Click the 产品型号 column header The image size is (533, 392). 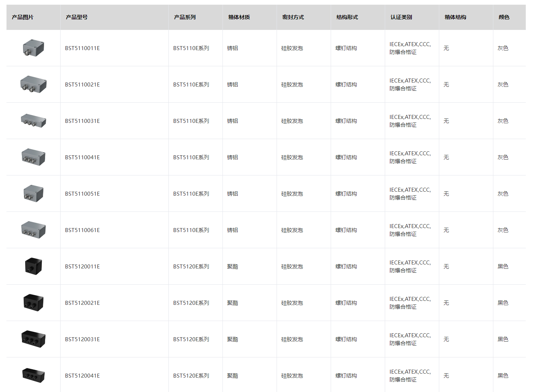click(76, 17)
